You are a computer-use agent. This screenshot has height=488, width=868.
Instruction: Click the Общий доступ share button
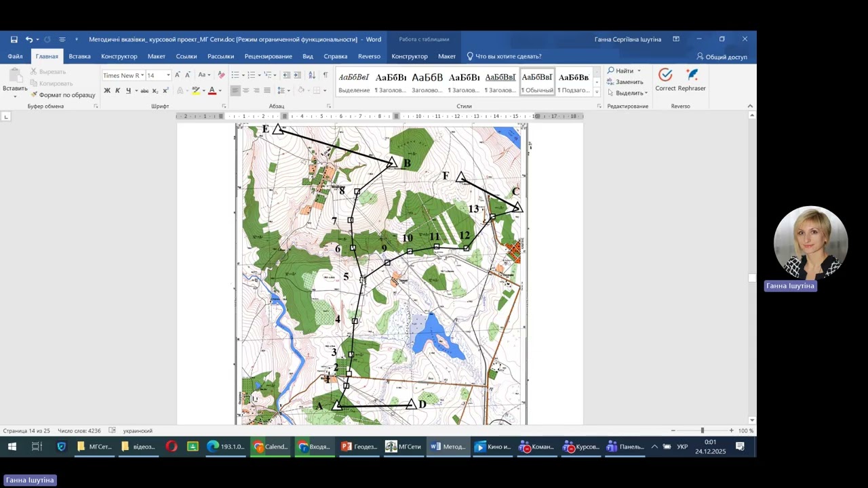[722, 57]
